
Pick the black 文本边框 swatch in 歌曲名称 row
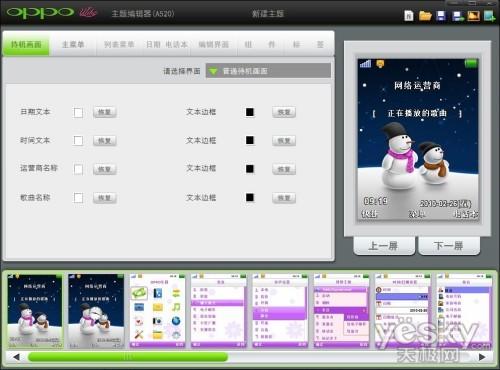tap(250, 198)
